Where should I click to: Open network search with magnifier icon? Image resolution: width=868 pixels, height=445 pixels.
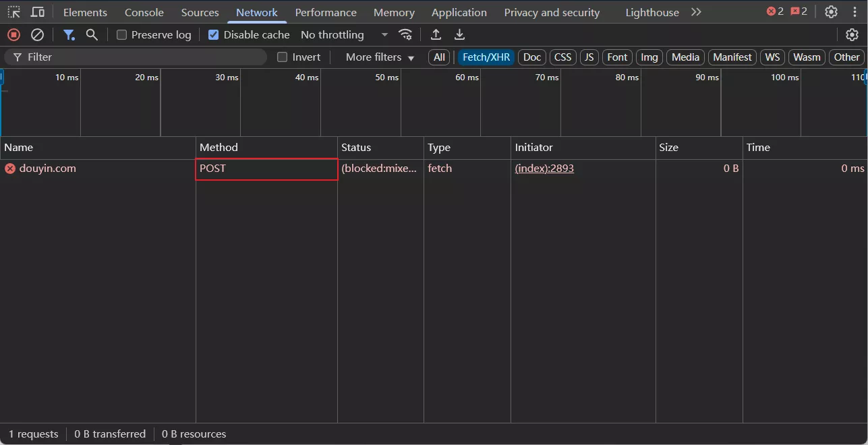point(92,34)
